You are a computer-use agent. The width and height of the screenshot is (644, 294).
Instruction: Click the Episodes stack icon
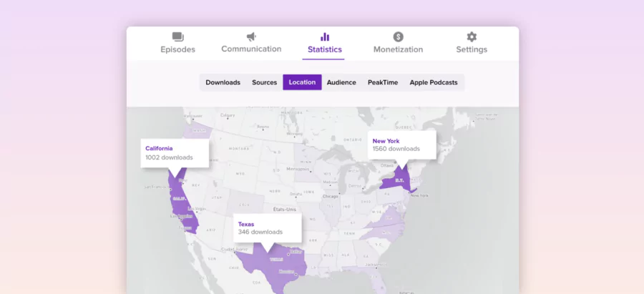click(x=178, y=36)
